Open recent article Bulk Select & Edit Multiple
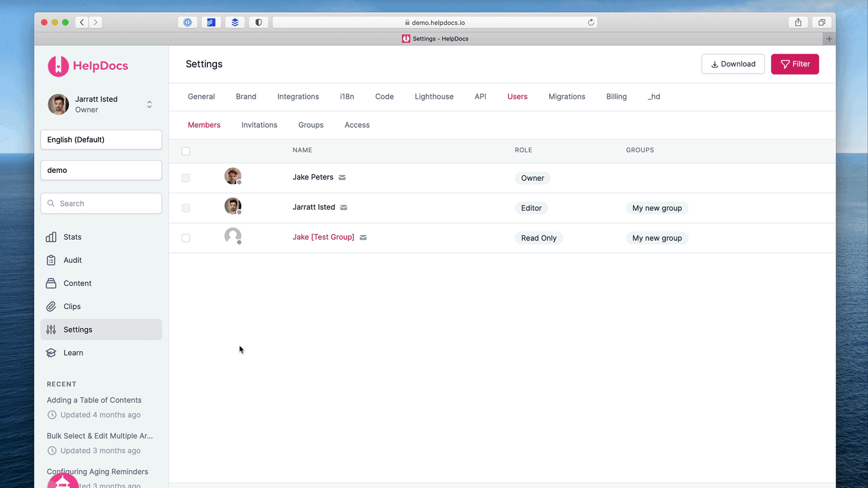 click(100, 436)
